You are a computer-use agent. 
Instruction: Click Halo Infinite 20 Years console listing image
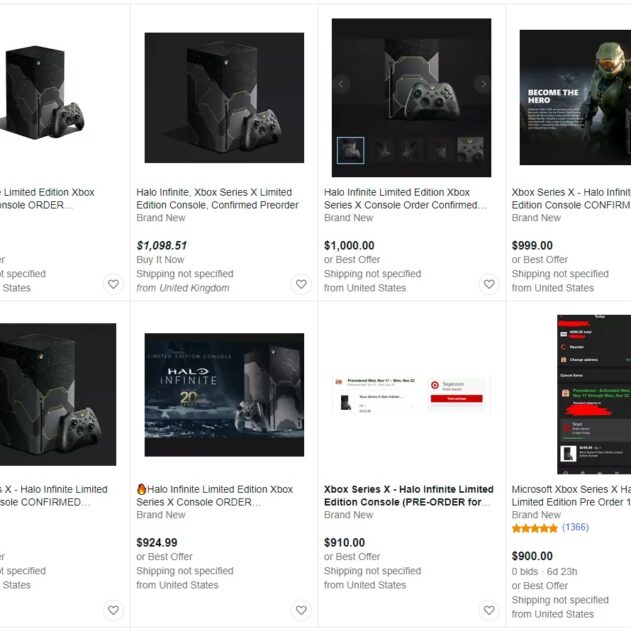click(224, 395)
